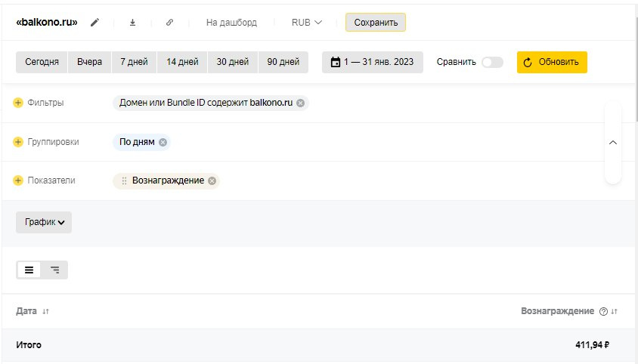
Task: Sort by the Вознаграждение column arrows
Action: [x=614, y=312]
